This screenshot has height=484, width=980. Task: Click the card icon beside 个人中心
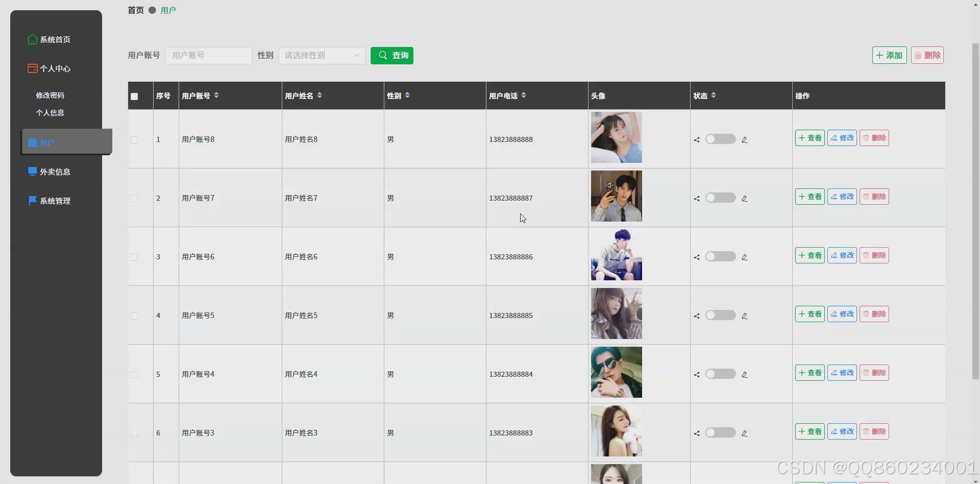pos(32,68)
